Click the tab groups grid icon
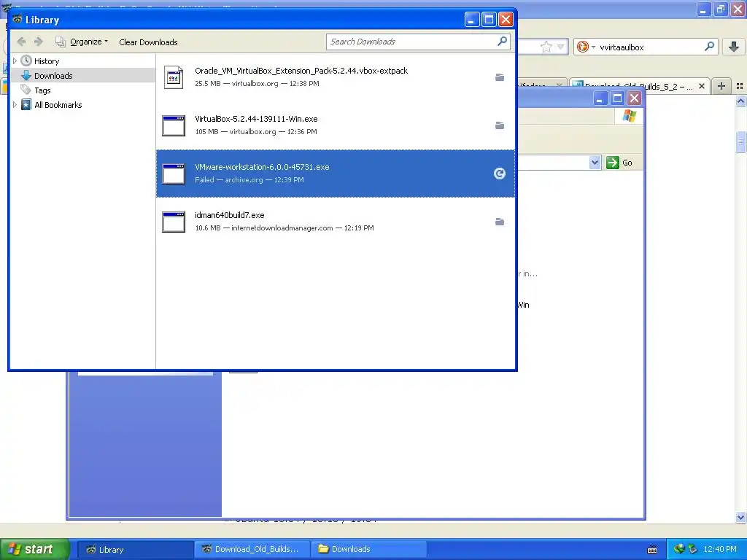This screenshot has height=560, width=747. 740,86
